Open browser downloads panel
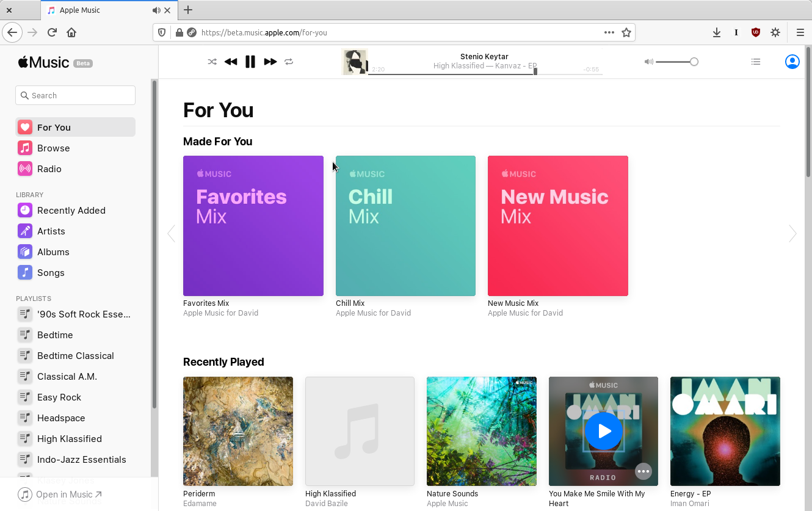The width and height of the screenshot is (812, 511). tap(717, 32)
